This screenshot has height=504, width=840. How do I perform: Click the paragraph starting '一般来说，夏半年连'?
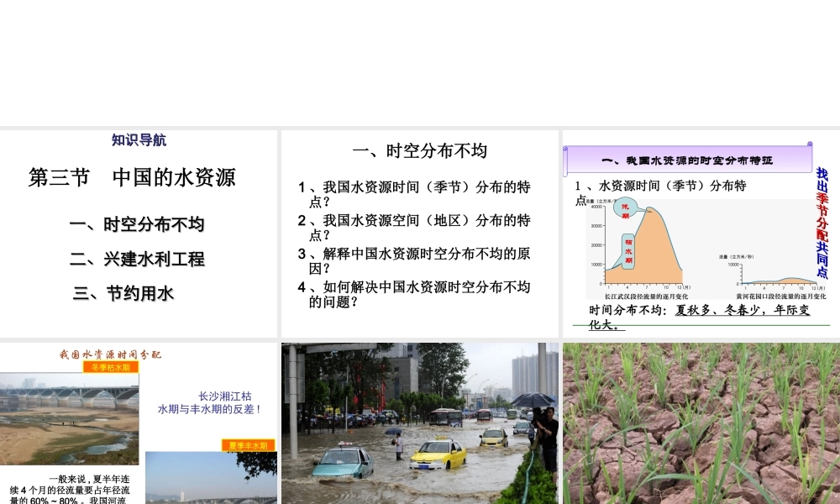(70, 490)
